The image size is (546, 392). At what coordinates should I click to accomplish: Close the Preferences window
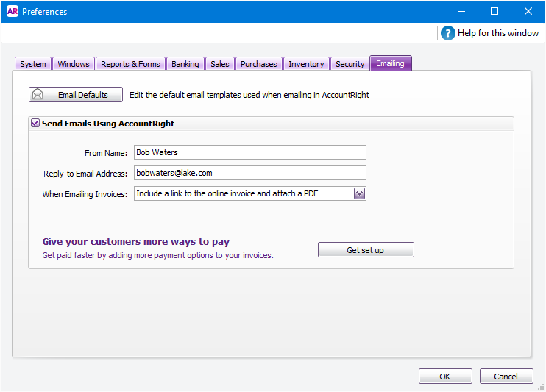(x=528, y=12)
